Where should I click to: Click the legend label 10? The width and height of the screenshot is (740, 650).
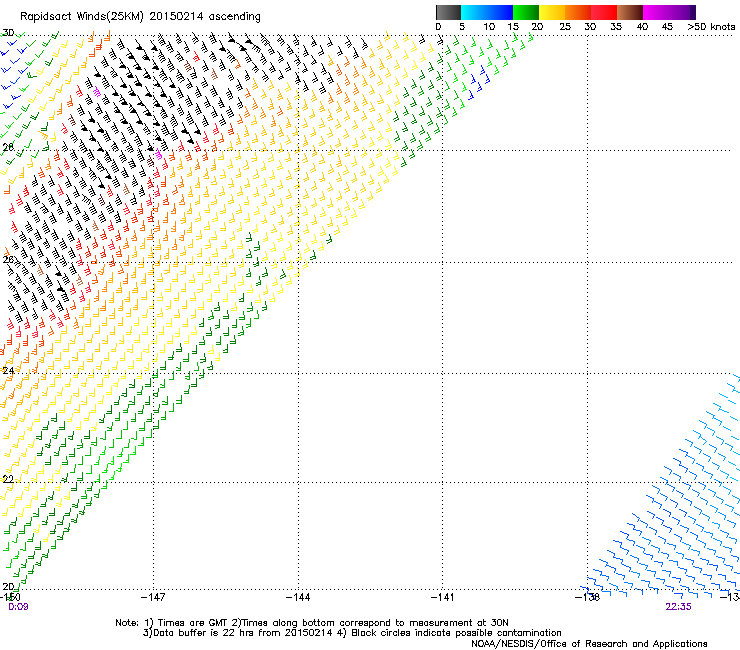[489, 26]
